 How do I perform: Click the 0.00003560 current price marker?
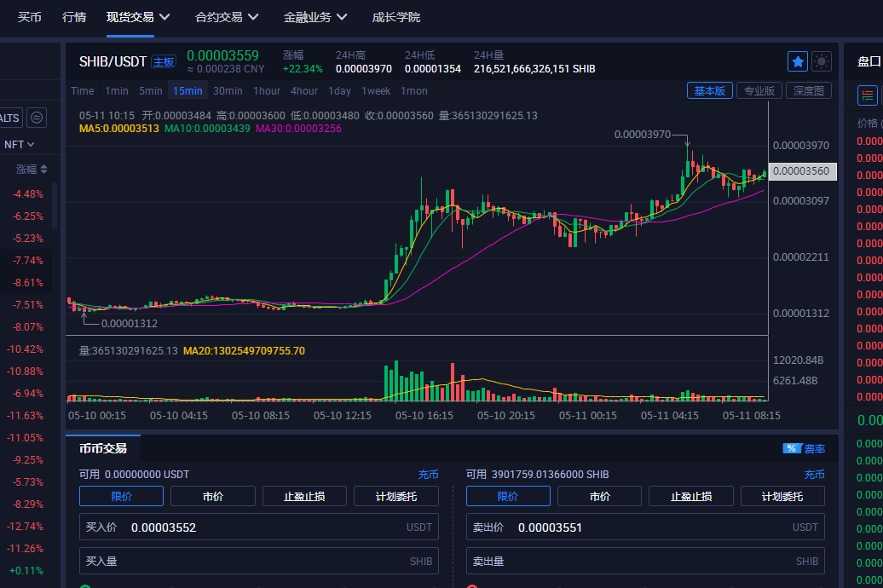[x=804, y=171]
